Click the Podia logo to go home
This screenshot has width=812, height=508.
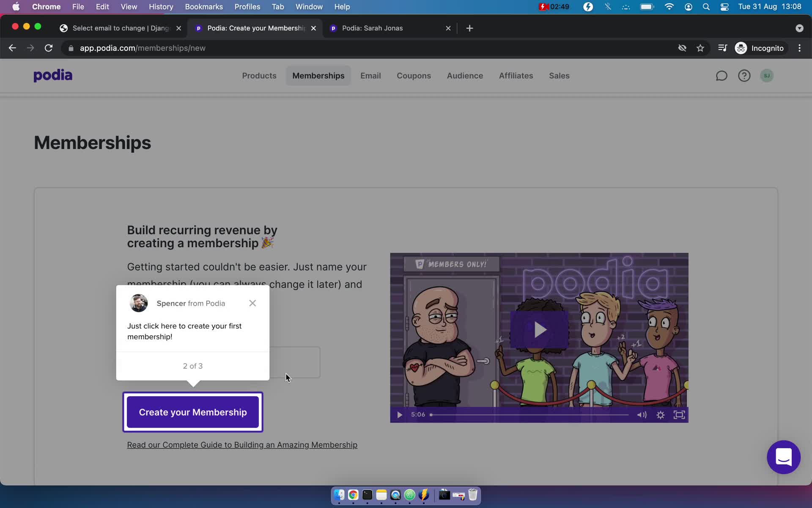[52, 75]
